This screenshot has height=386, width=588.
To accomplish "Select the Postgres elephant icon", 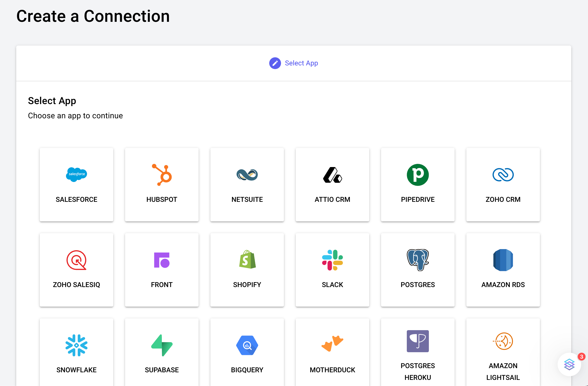I will coord(418,260).
